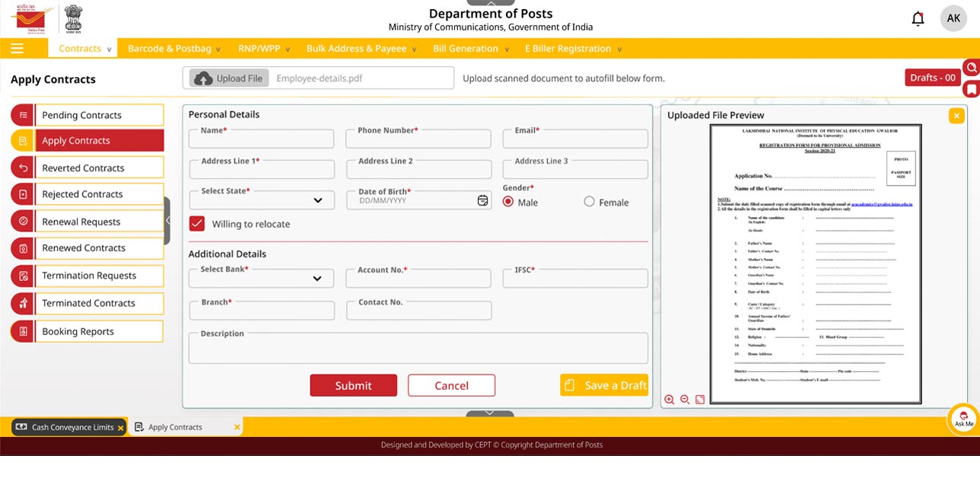Expand preview to fullscreen icon

pos(700,400)
